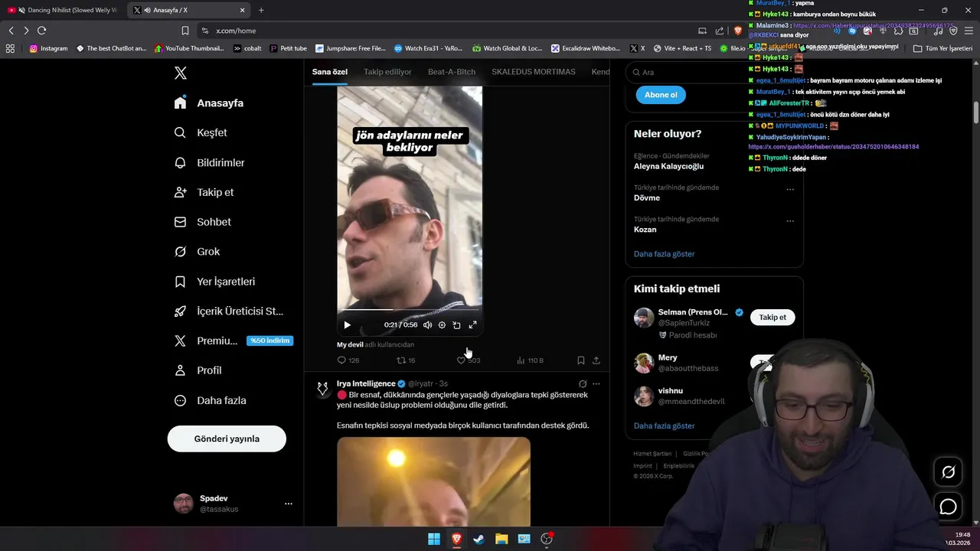Open Takip et in the sidebar

204,192
